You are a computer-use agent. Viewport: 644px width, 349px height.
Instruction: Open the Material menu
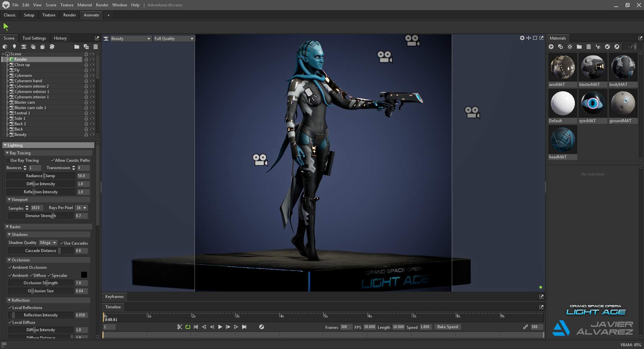pyautogui.click(x=85, y=5)
